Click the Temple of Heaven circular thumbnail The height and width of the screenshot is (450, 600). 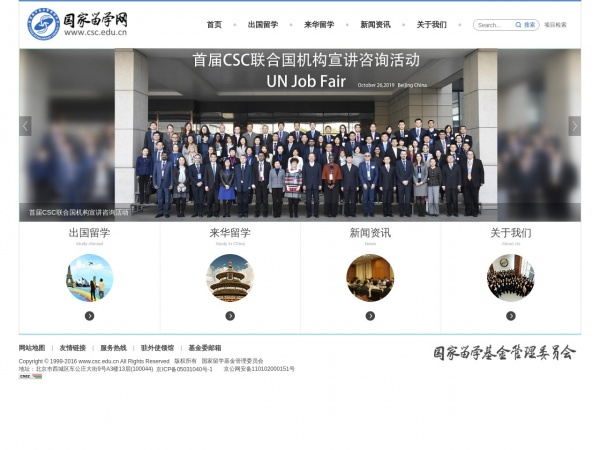(x=230, y=278)
